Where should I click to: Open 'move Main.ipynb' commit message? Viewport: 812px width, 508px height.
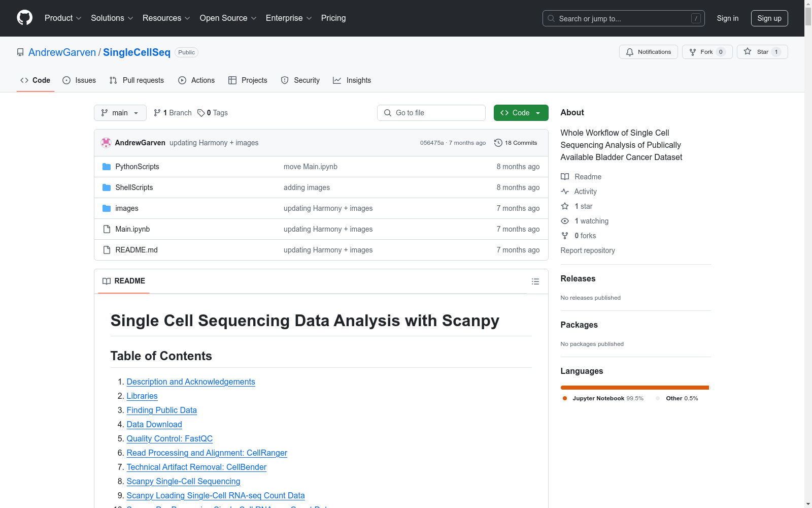(311, 167)
